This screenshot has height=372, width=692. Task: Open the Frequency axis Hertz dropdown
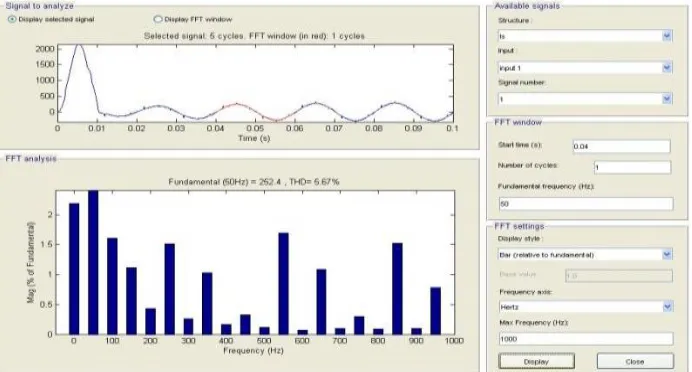pyautogui.click(x=667, y=307)
